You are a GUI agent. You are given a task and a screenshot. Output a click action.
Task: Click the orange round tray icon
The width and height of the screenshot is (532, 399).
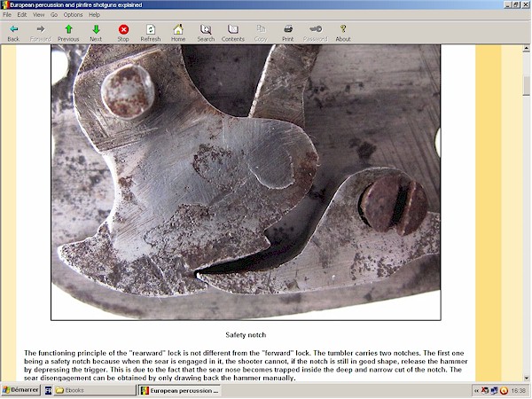505,391
